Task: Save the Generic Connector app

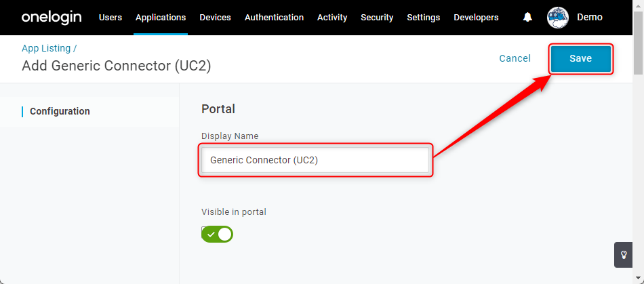Action: (581, 59)
